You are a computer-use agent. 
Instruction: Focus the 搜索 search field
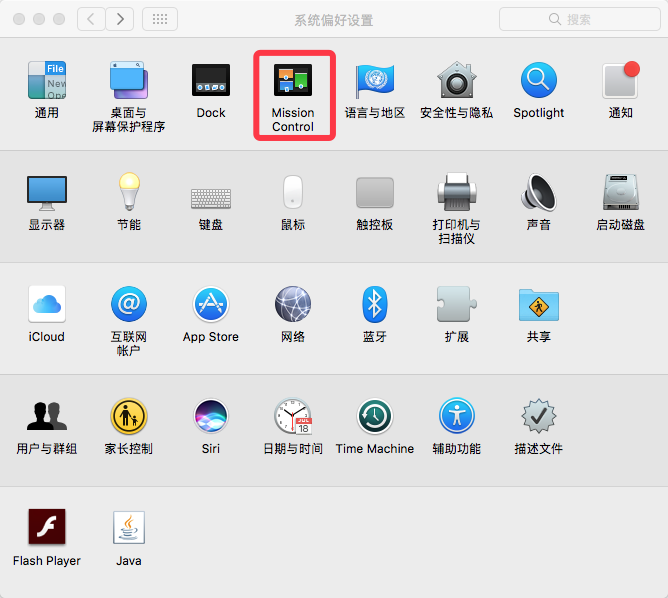(579, 19)
